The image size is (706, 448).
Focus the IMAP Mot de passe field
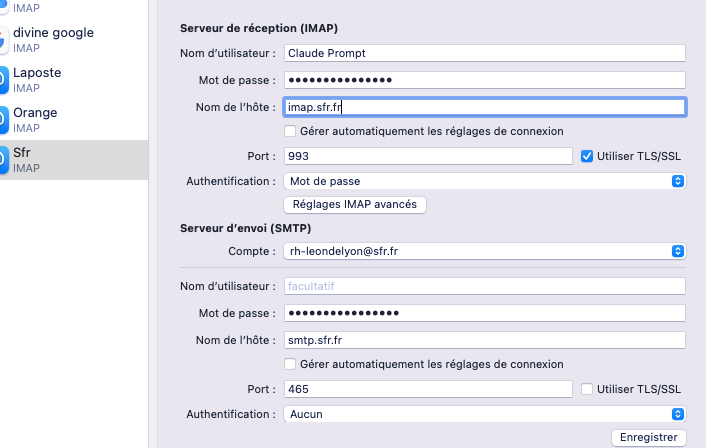point(484,80)
